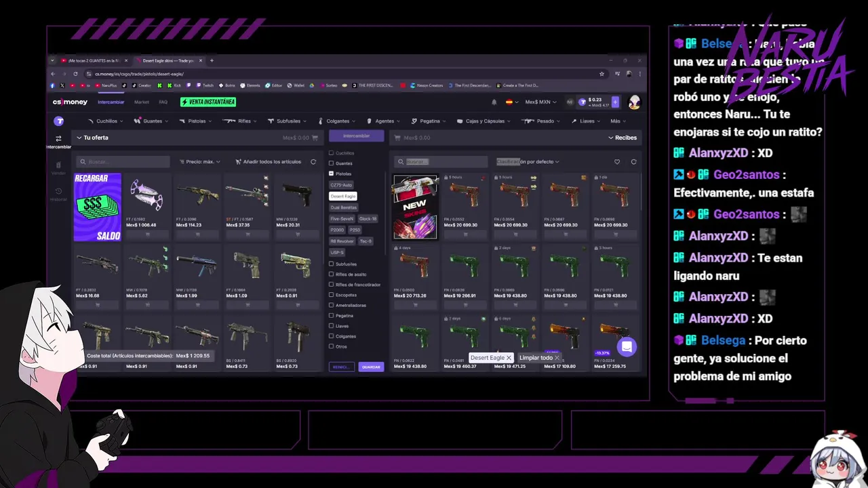Open the notifications bell

point(494,102)
